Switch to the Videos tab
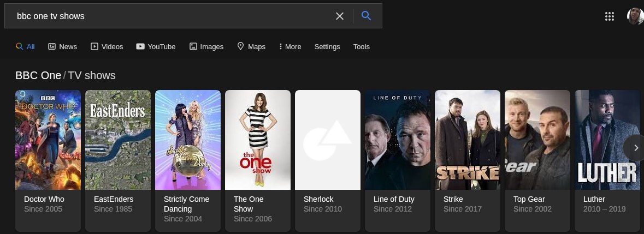Screen dimensions: 644x234 [107, 47]
